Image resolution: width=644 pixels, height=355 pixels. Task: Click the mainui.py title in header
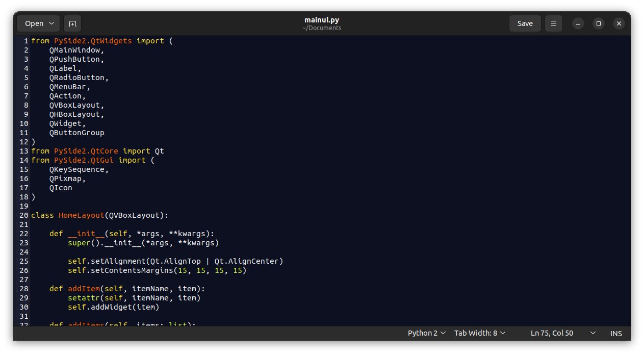[x=321, y=19]
